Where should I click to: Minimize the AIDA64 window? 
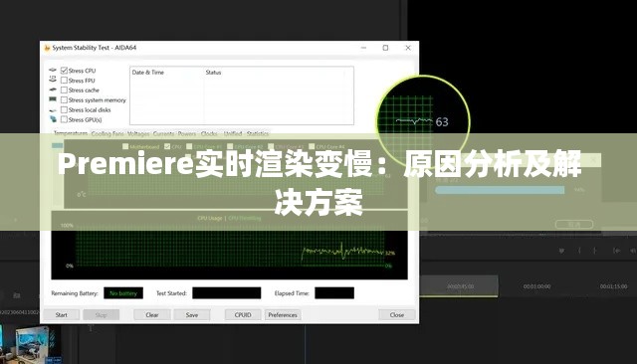tap(363, 48)
